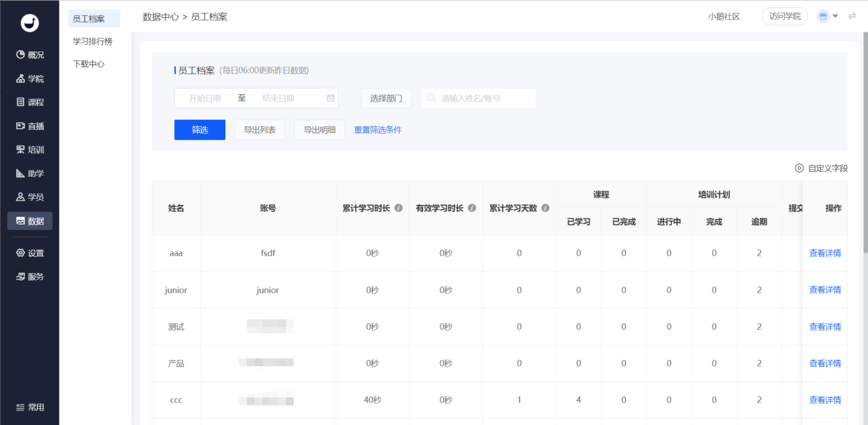
Task: Click the 已学习 column header
Action: pos(578,222)
